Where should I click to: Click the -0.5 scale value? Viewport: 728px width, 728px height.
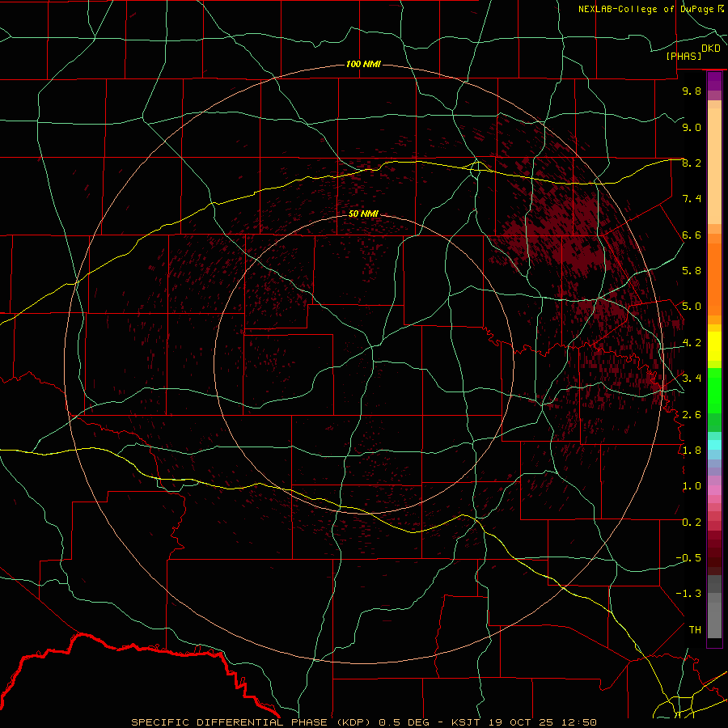click(688, 558)
